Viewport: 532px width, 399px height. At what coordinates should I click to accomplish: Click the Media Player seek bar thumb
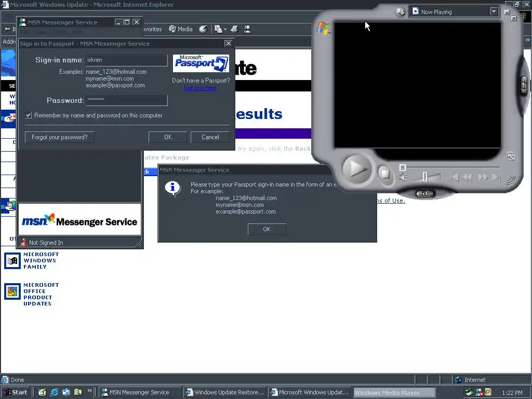[x=403, y=167]
